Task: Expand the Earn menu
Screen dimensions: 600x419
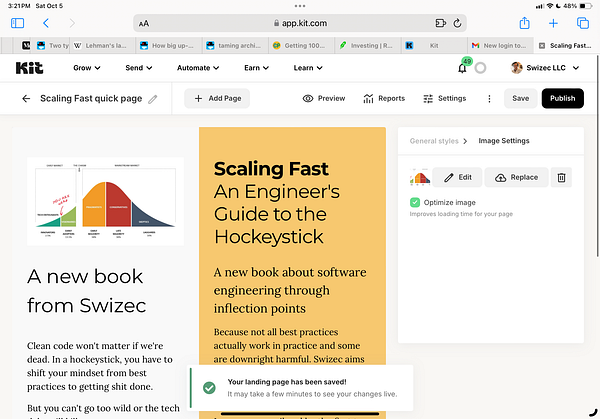Action: click(256, 68)
